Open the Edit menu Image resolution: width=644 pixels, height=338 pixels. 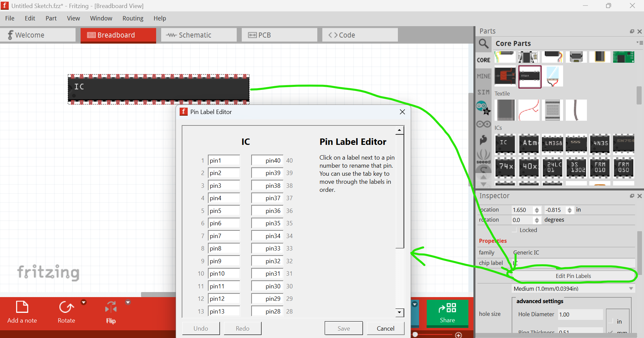pyautogui.click(x=30, y=18)
